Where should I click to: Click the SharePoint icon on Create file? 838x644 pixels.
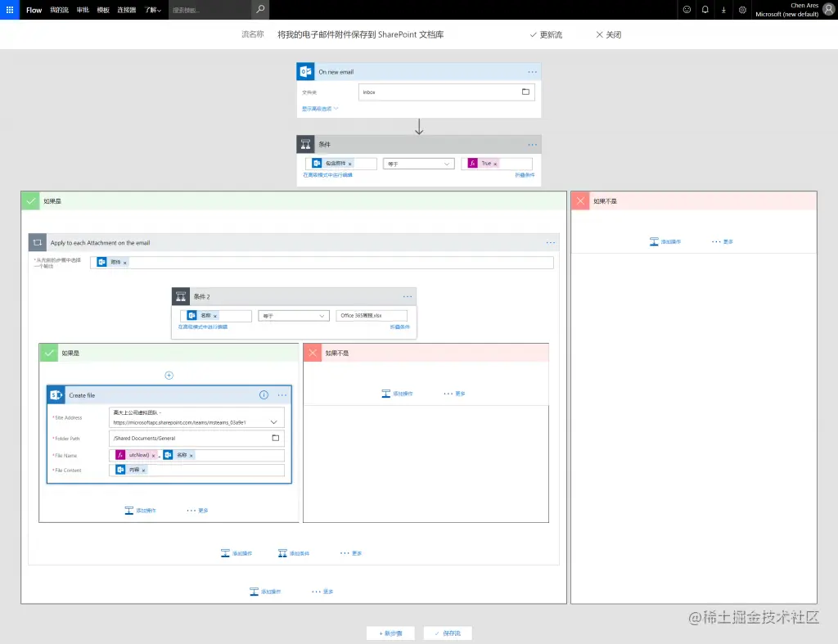point(56,395)
